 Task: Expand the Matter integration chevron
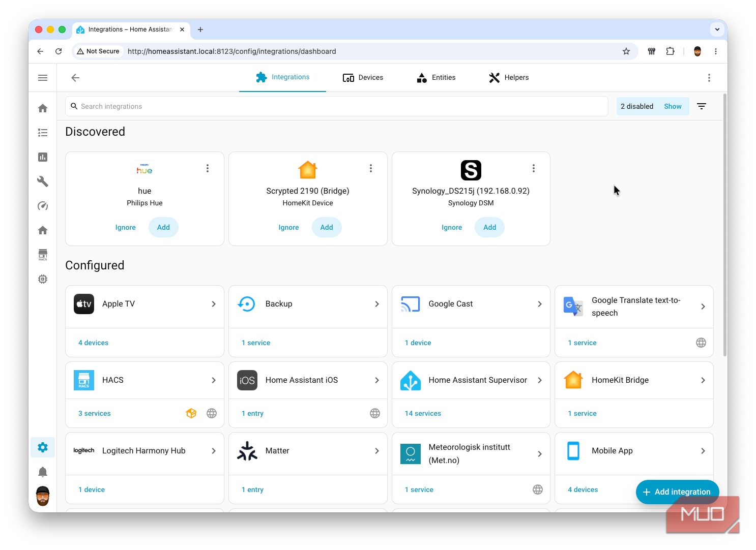point(377,451)
